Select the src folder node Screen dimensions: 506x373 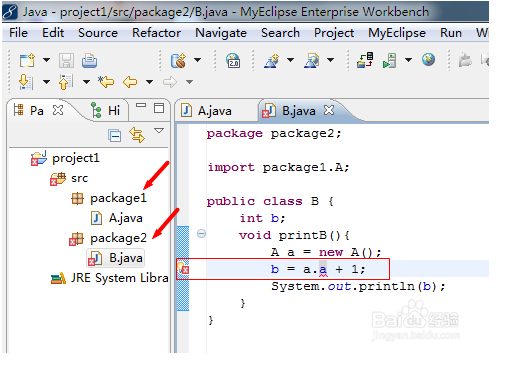click(x=69, y=178)
